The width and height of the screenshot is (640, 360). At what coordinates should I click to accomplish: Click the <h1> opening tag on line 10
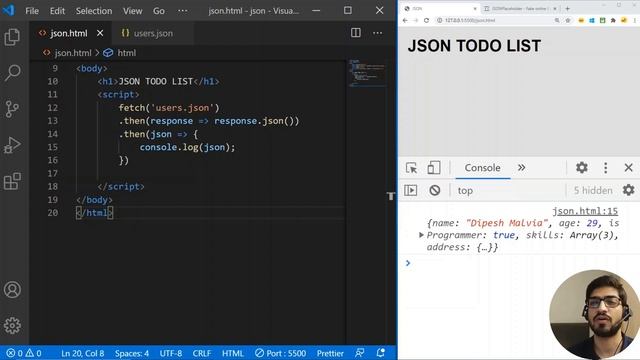[108, 82]
